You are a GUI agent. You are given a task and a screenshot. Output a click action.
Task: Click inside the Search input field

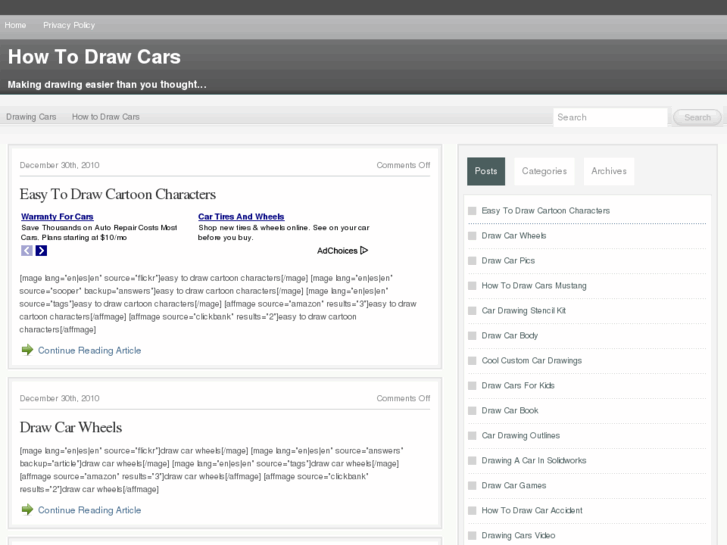point(610,117)
